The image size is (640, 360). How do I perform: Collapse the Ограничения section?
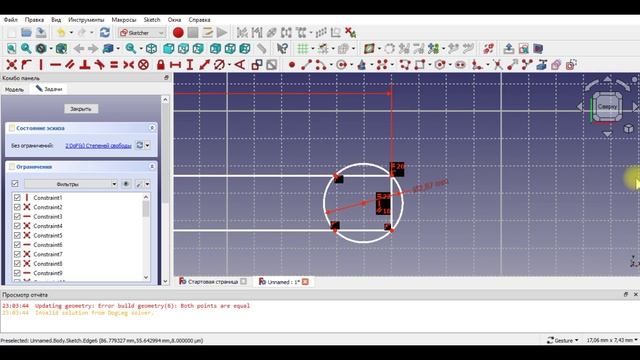152,167
